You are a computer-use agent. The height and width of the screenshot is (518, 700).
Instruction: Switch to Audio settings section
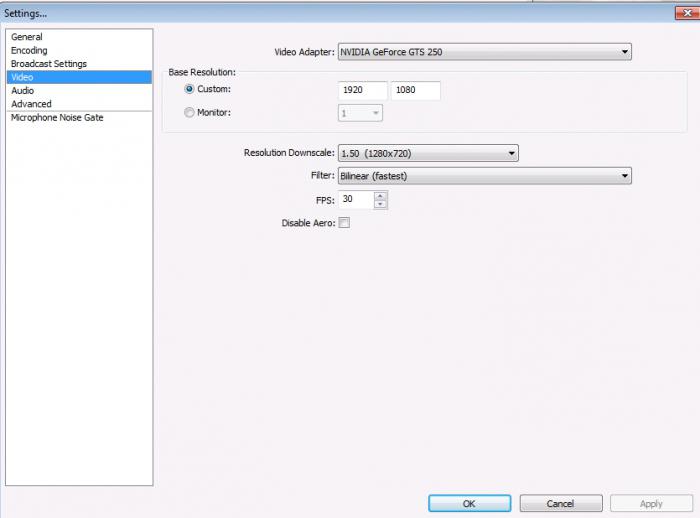point(22,90)
